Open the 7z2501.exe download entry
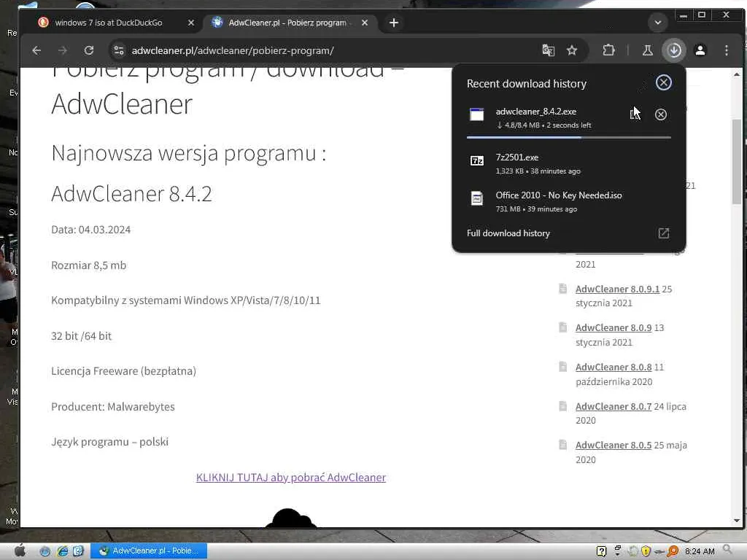The width and height of the screenshot is (747, 560). click(x=569, y=163)
